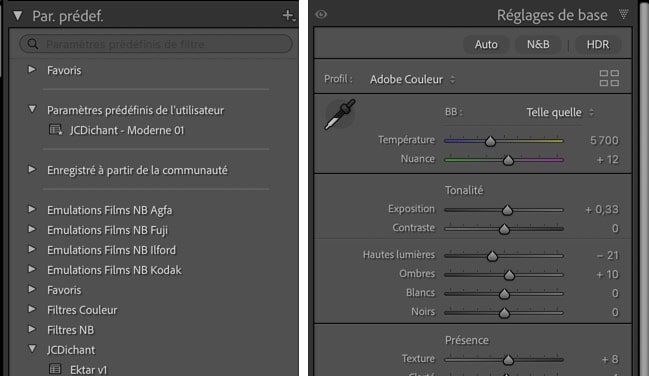Expand Enregistré à partir de la communauté

[32, 169]
